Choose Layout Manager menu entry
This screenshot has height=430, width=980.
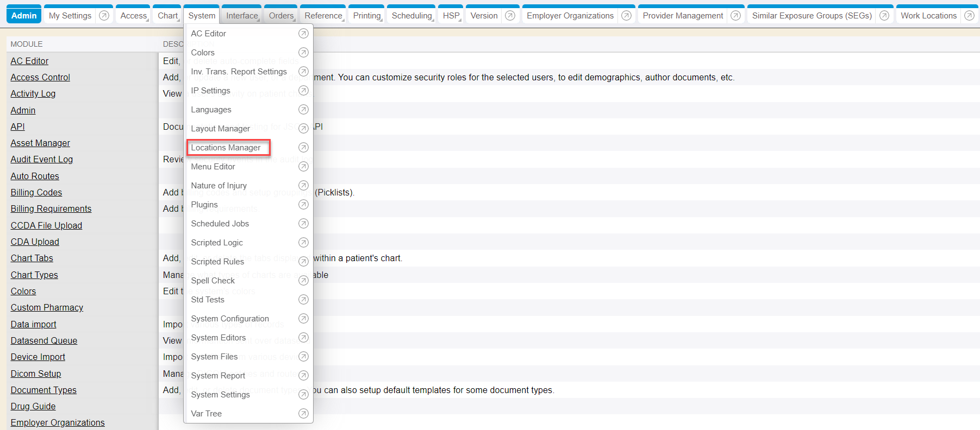220,129
